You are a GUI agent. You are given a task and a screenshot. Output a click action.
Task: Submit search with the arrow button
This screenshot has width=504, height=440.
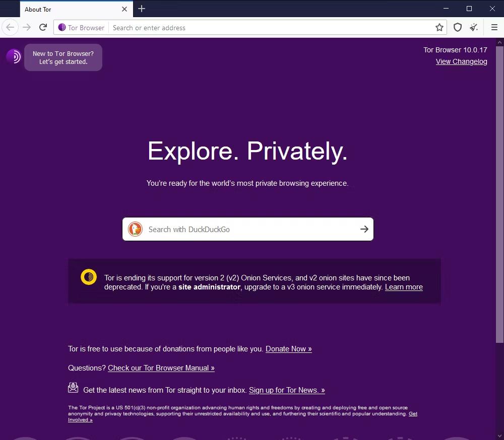pyautogui.click(x=364, y=229)
